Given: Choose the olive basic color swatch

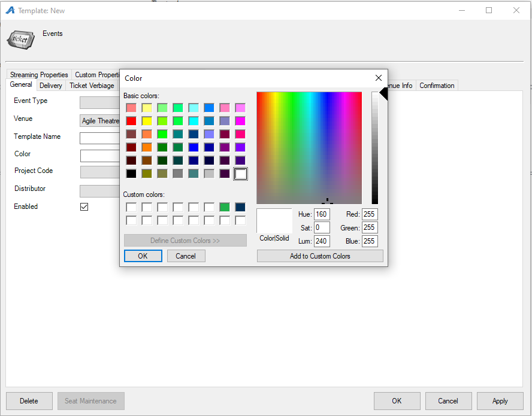Looking at the screenshot, I should tap(147, 174).
